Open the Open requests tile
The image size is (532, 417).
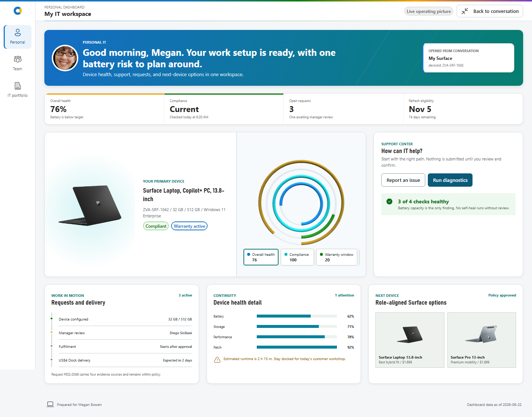343,109
